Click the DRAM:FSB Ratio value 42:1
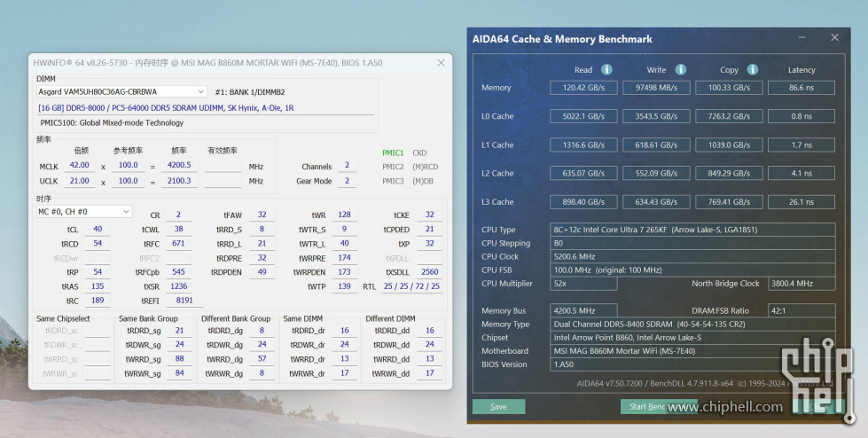Image resolution: width=868 pixels, height=438 pixels. (801, 310)
